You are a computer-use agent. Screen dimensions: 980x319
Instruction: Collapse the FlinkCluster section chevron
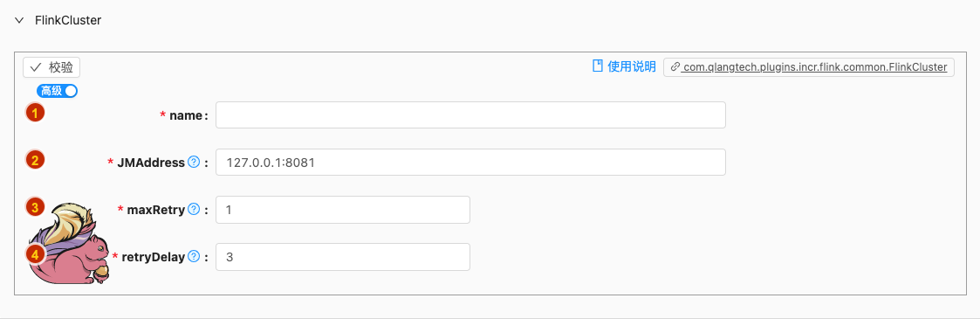pyautogui.click(x=19, y=20)
